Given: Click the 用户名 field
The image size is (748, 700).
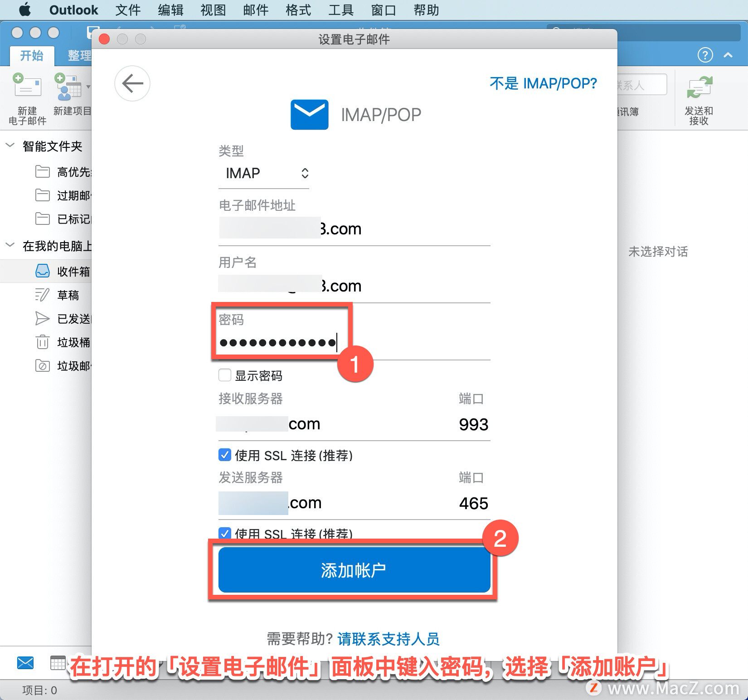Looking at the screenshot, I should pyautogui.click(x=355, y=286).
